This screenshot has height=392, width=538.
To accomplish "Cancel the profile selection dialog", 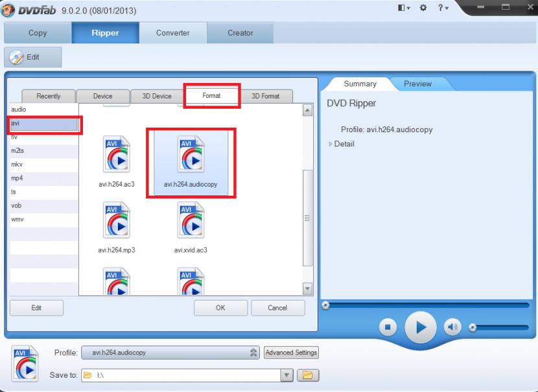I will click(x=278, y=308).
